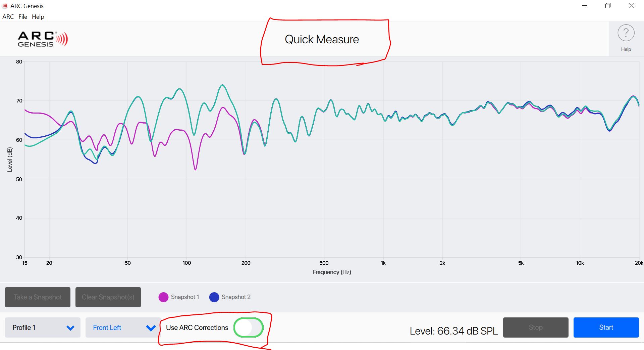Image resolution: width=644 pixels, height=350 pixels.
Task: Click the Stop button
Action: pos(536,327)
